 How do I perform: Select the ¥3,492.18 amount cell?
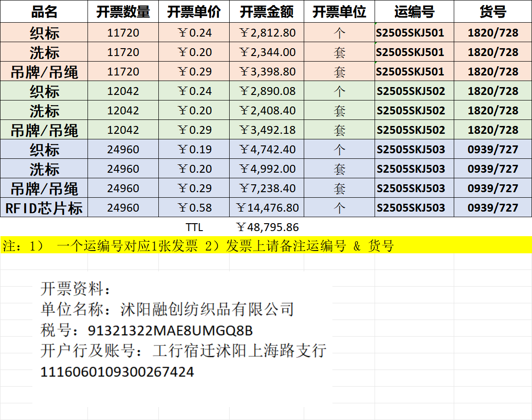point(267,130)
